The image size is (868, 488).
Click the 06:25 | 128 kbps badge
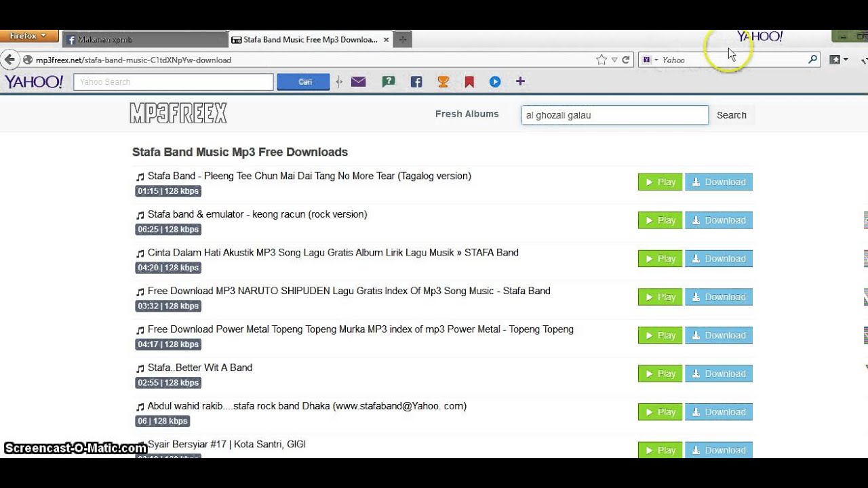pyautogui.click(x=168, y=230)
